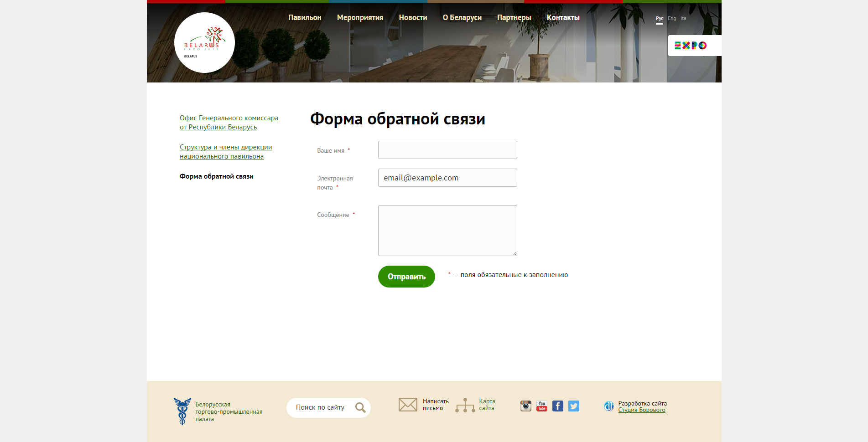
Task: Open the Павильон menu item
Action: [305, 17]
